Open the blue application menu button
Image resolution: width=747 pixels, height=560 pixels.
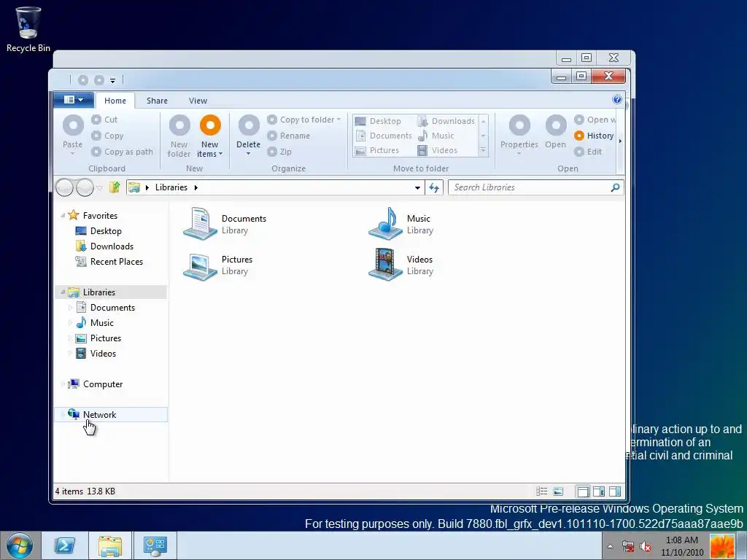pos(73,99)
